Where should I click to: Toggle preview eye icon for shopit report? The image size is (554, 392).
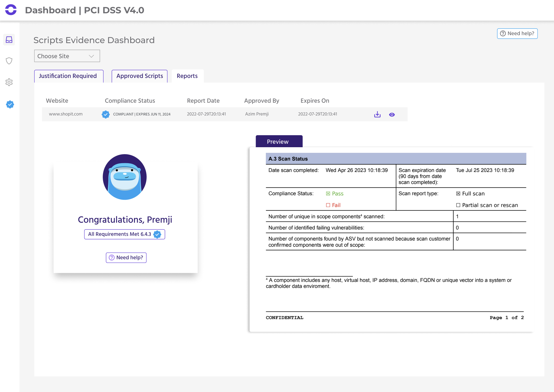click(392, 115)
